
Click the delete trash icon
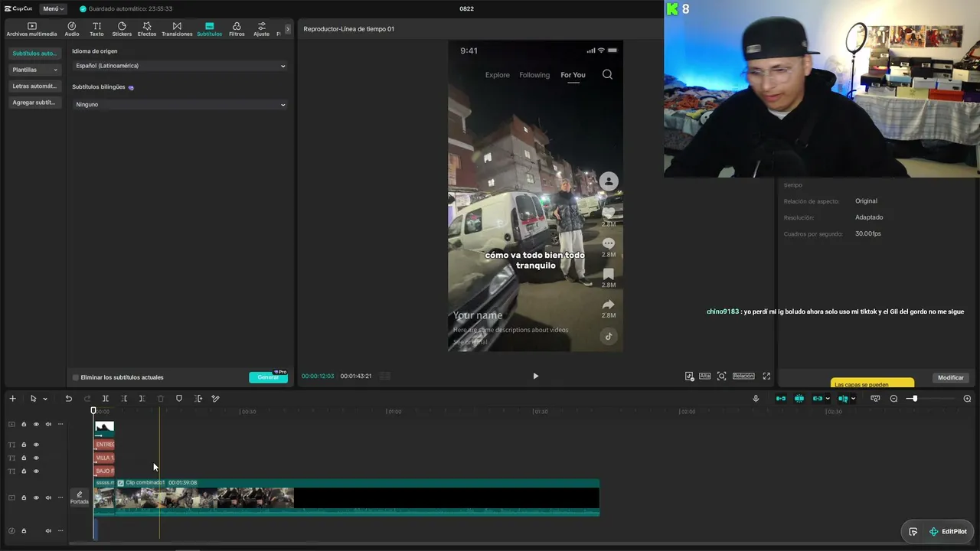[161, 399]
